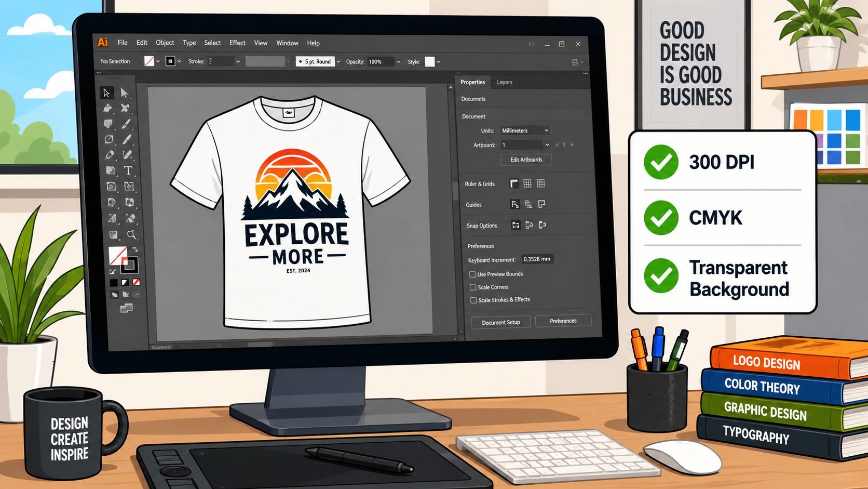Click the toolbox Stroke swatch box
The image size is (868, 489).
[129, 265]
